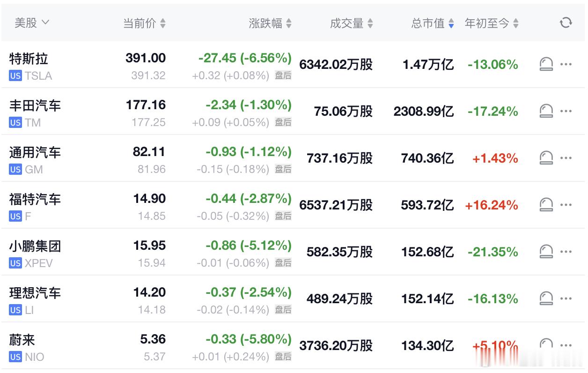
Task: Click NIO price 5.36
Action: tap(153, 339)
